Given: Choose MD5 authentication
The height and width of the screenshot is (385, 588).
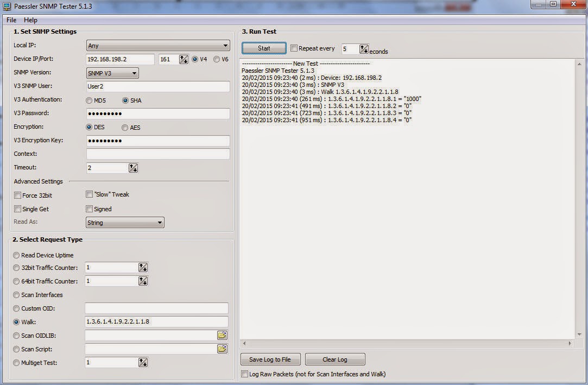Looking at the screenshot, I should click(x=89, y=100).
